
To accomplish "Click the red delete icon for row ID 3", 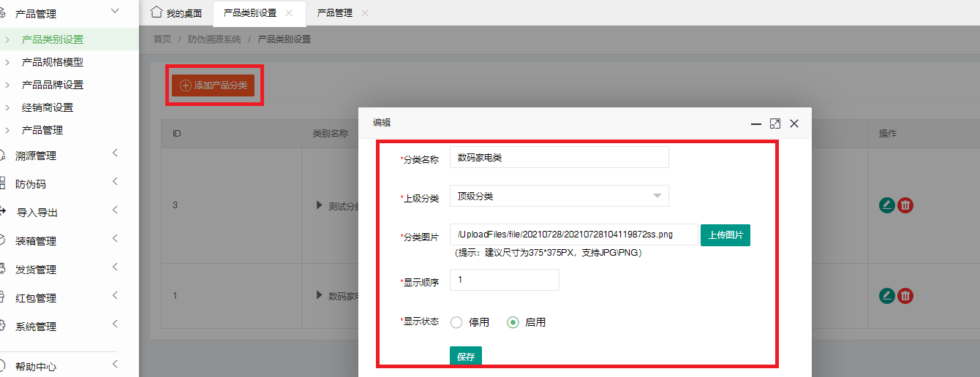I will 905,205.
